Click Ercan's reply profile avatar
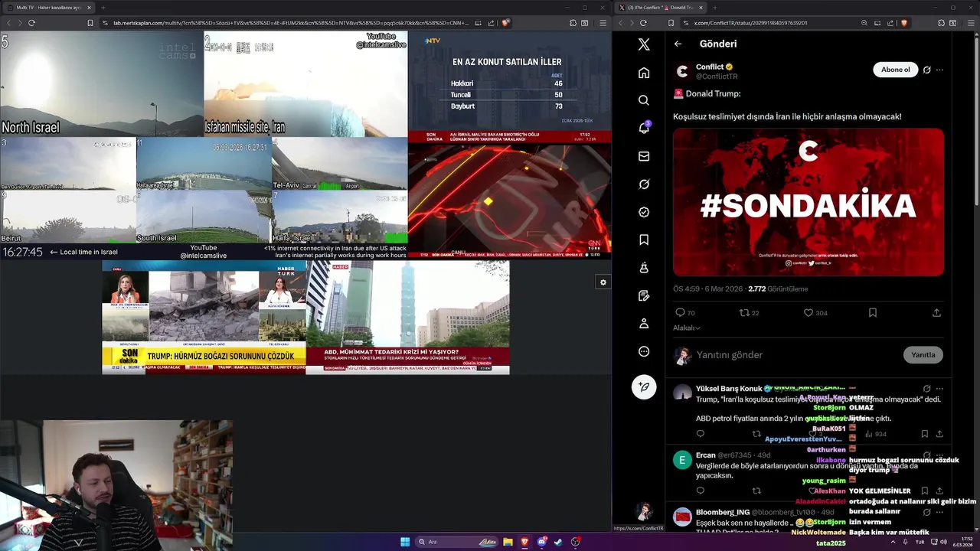Image resolution: width=980 pixels, height=551 pixels. (x=682, y=460)
